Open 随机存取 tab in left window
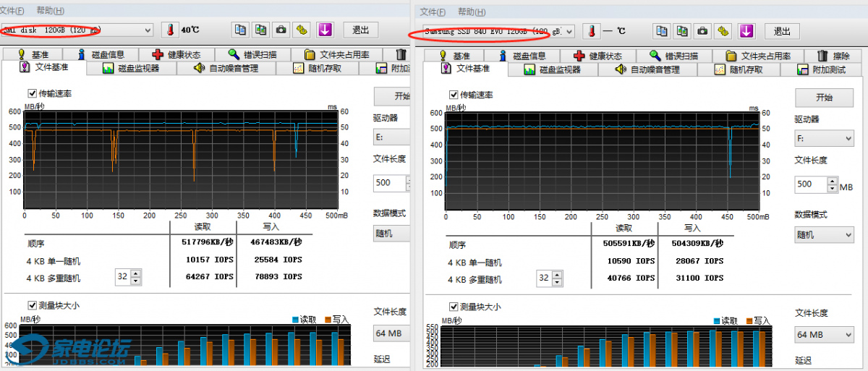This screenshot has width=868, height=371. pyautogui.click(x=317, y=69)
